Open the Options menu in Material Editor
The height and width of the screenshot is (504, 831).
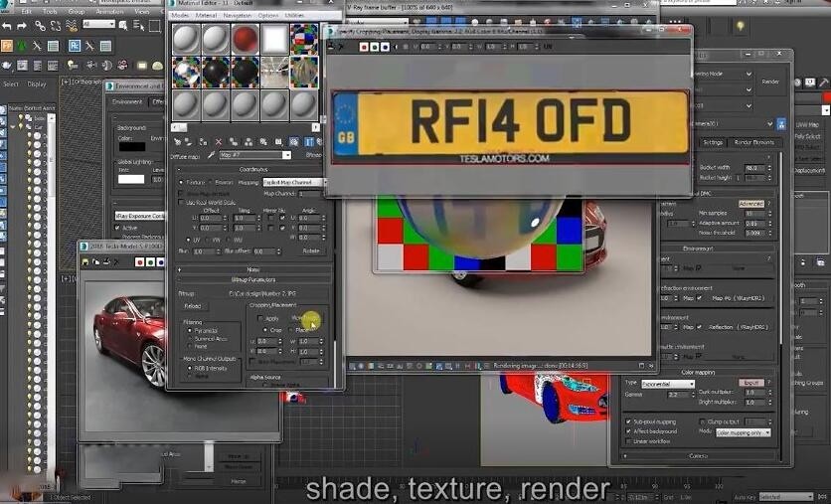coord(268,15)
